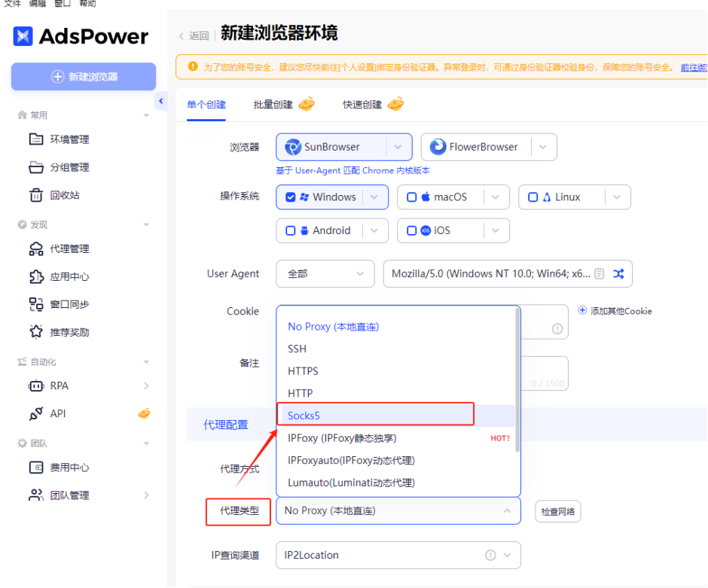Check the iOS checkbox
The height and width of the screenshot is (588, 708).
(411, 230)
